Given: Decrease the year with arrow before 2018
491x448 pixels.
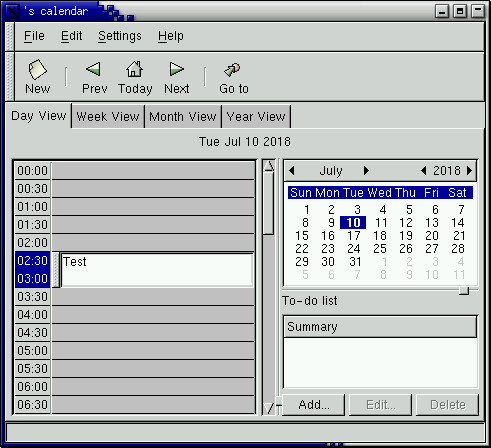Looking at the screenshot, I should [423, 171].
